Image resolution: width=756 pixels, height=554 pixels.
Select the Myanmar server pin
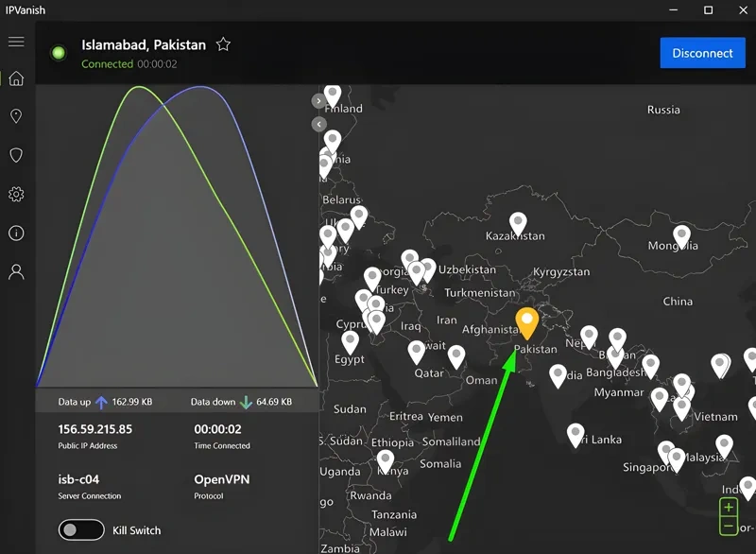(x=650, y=366)
